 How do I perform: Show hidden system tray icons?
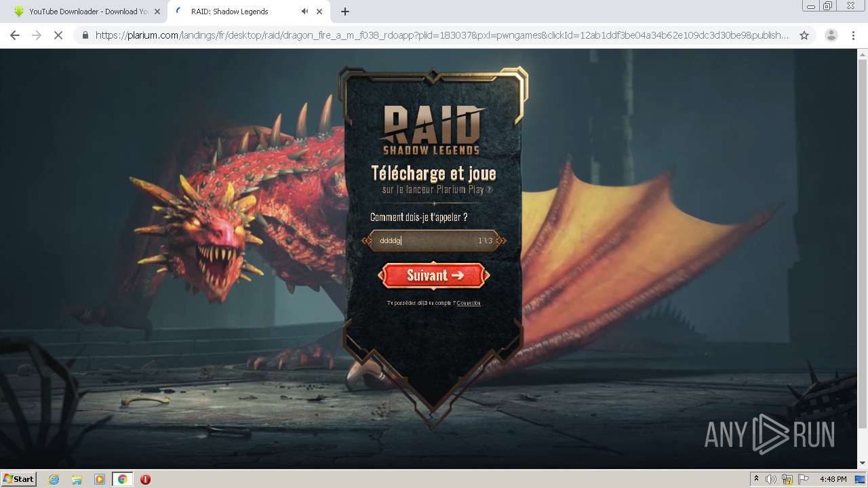(756, 479)
